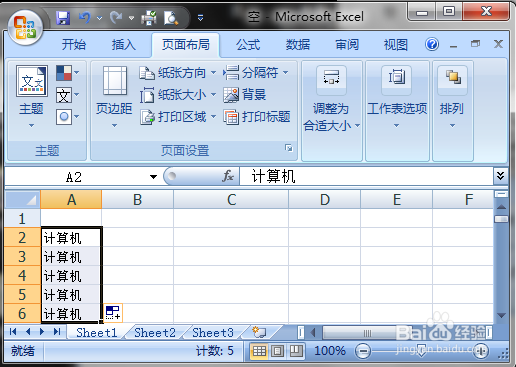This screenshot has width=516, height=367.
Task: Open the 插入 (Insert) tab
Action: tap(124, 45)
